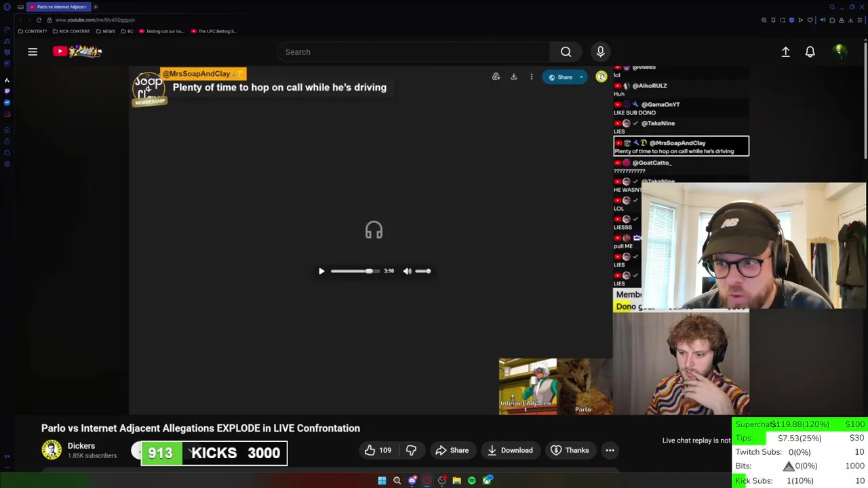The height and width of the screenshot is (488, 868).
Task: Open the browser downloads toolbar icon
Action: (x=850, y=20)
